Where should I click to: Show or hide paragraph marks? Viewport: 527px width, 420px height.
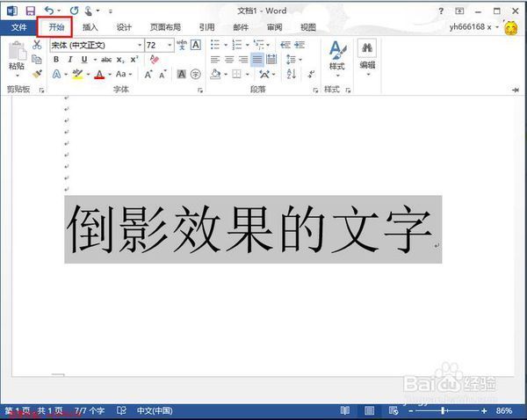[x=312, y=74]
